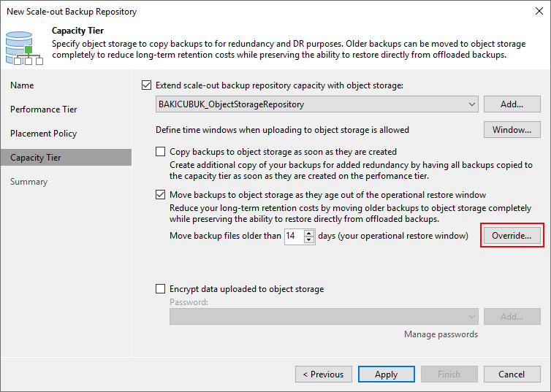
Task: Open the Placement Policy step
Action: (44, 134)
